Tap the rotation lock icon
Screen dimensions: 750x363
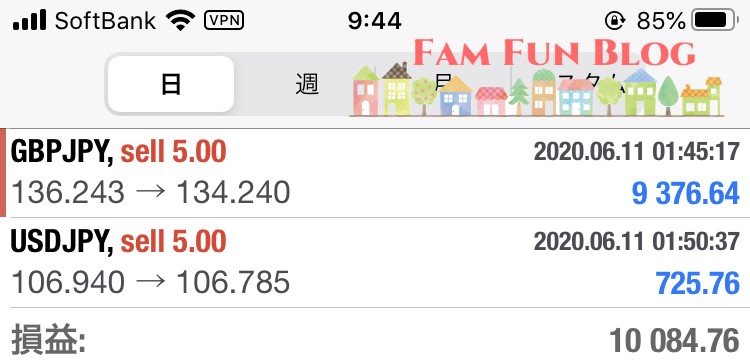[x=614, y=21]
